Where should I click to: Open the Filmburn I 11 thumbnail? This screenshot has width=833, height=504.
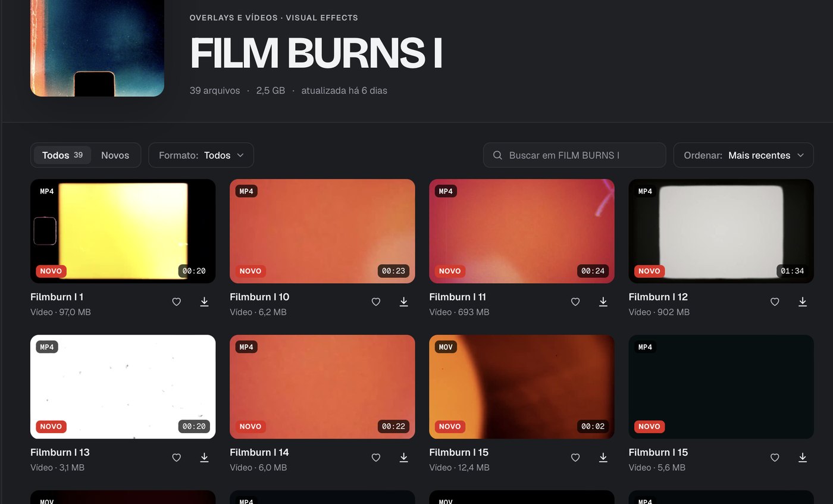click(521, 231)
